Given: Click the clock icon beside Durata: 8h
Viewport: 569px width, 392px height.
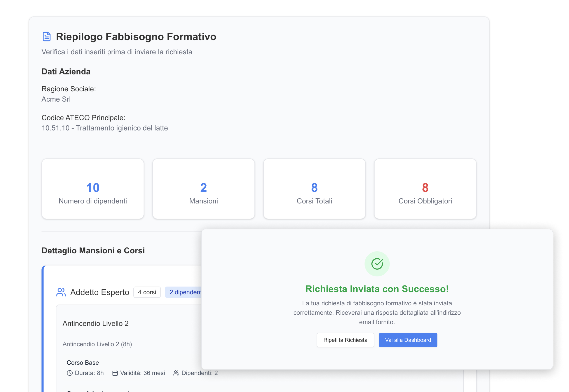Looking at the screenshot, I should point(70,373).
